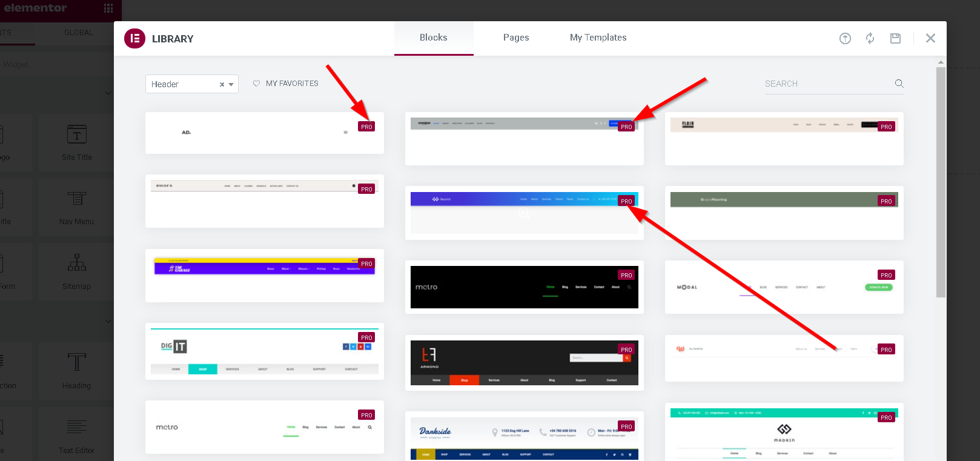This screenshot has width=980, height=461.
Task: Select the Beyond blue gradient header template
Action: tap(525, 213)
